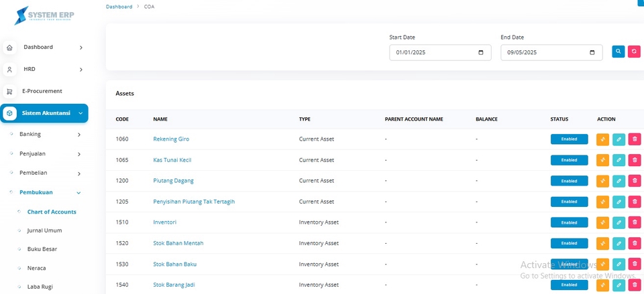Toggle Enabled status for Inventori
This screenshot has width=644, height=294.
[570, 222]
